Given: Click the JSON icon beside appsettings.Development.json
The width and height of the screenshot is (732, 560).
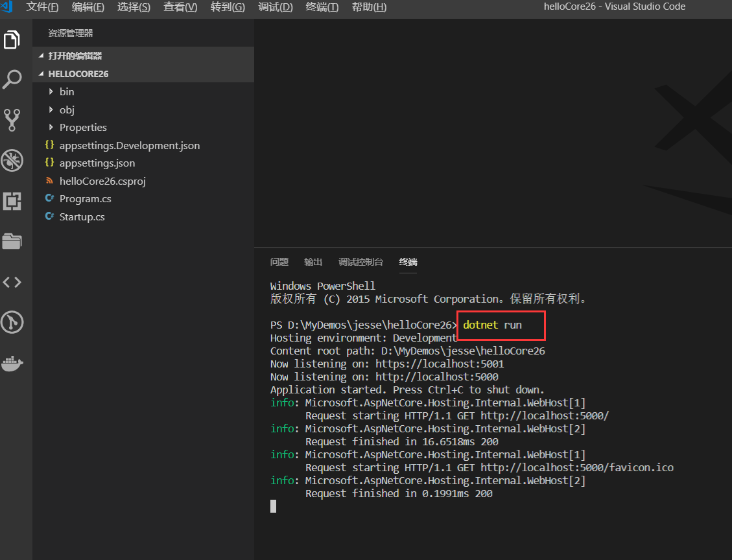Looking at the screenshot, I should point(49,145).
